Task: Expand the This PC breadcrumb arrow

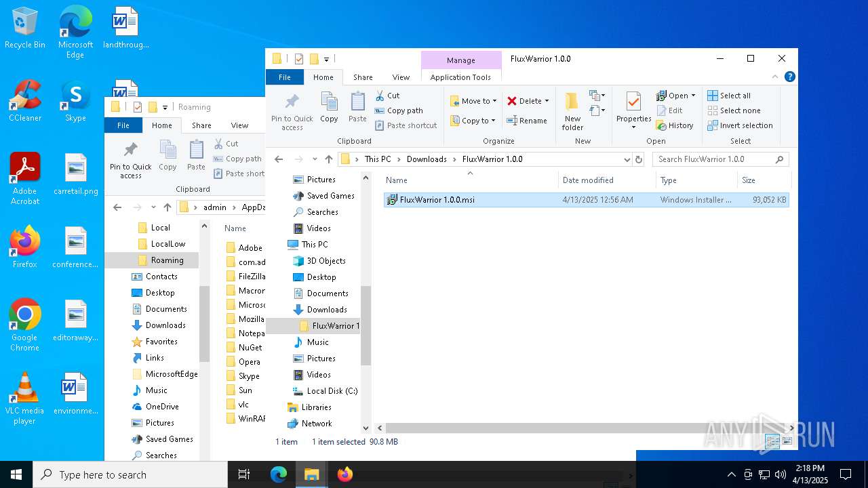Action: tap(399, 159)
